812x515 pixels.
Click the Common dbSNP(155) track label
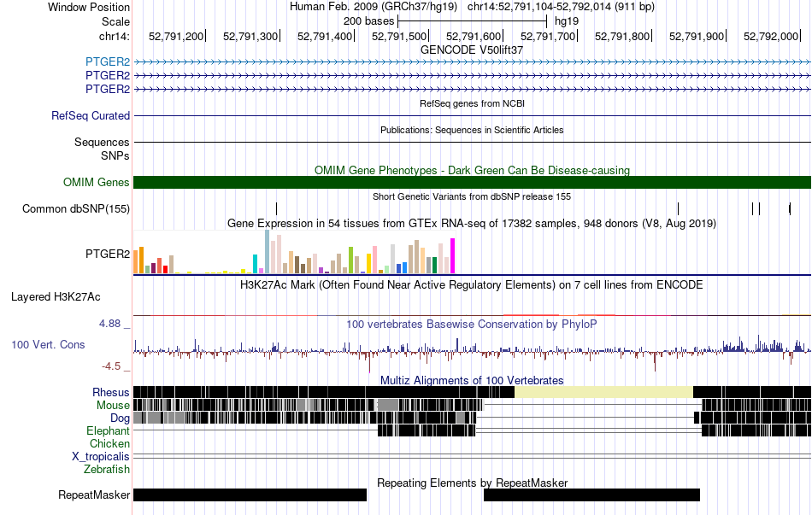(76, 208)
